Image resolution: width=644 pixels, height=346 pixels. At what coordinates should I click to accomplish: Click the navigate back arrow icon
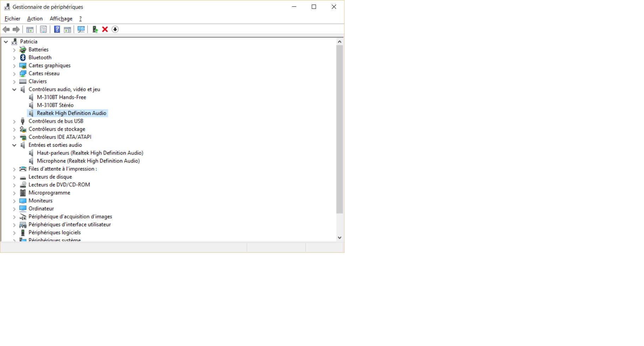pos(6,29)
